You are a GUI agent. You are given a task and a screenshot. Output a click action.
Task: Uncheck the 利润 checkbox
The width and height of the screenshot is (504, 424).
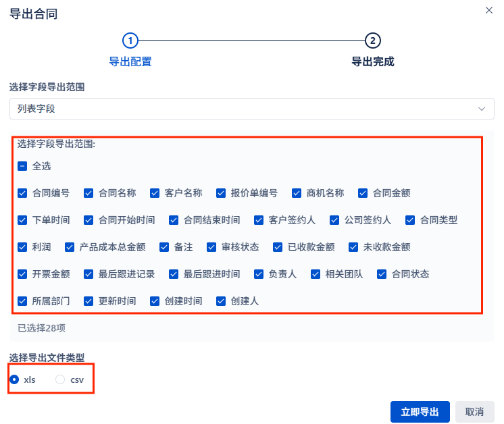coord(22,247)
